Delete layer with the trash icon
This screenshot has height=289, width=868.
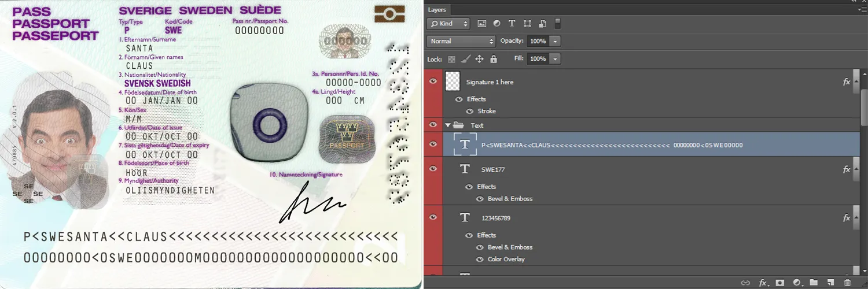(x=847, y=283)
